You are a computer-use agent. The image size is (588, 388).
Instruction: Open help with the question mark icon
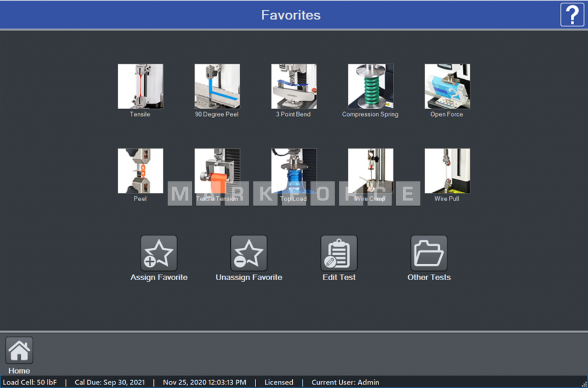click(x=572, y=14)
